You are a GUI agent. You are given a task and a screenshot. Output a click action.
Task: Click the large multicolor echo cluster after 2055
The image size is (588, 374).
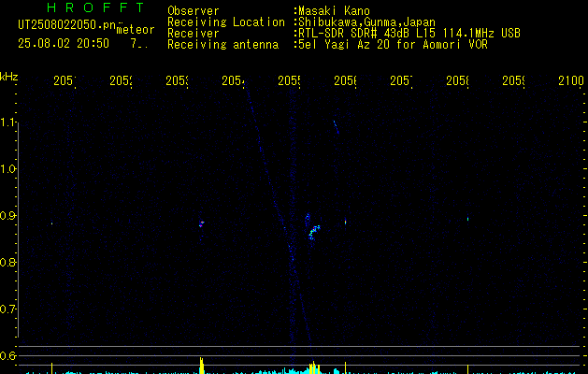pyautogui.click(x=313, y=232)
